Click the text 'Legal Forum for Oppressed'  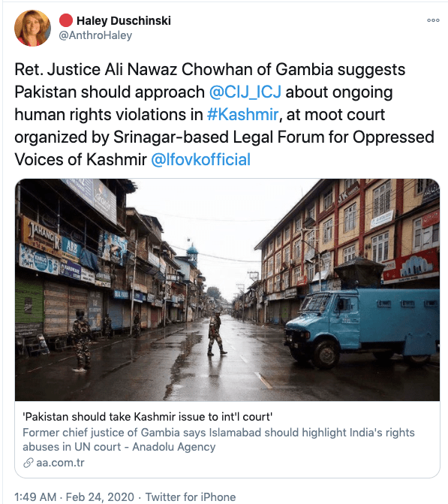click(x=333, y=137)
